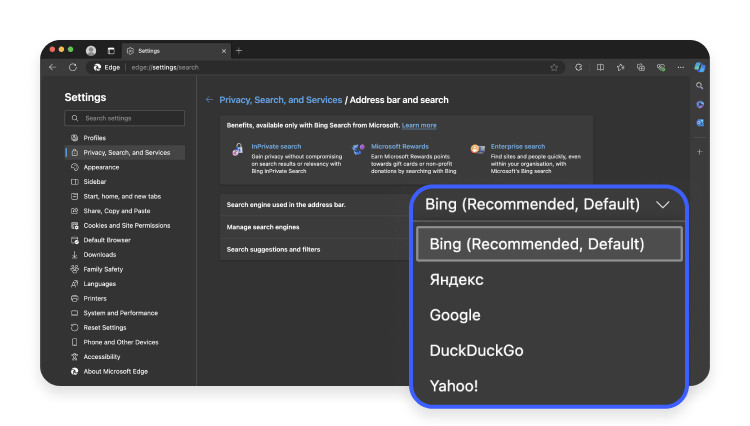Select DuckDuckGo as search engine
Screen dimensions: 750x426
tap(549, 350)
